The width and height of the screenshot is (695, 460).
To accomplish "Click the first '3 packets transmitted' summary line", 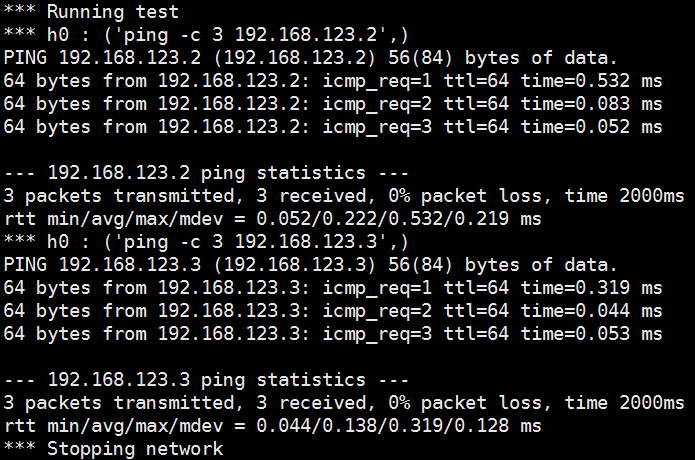I will (x=344, y=195).
